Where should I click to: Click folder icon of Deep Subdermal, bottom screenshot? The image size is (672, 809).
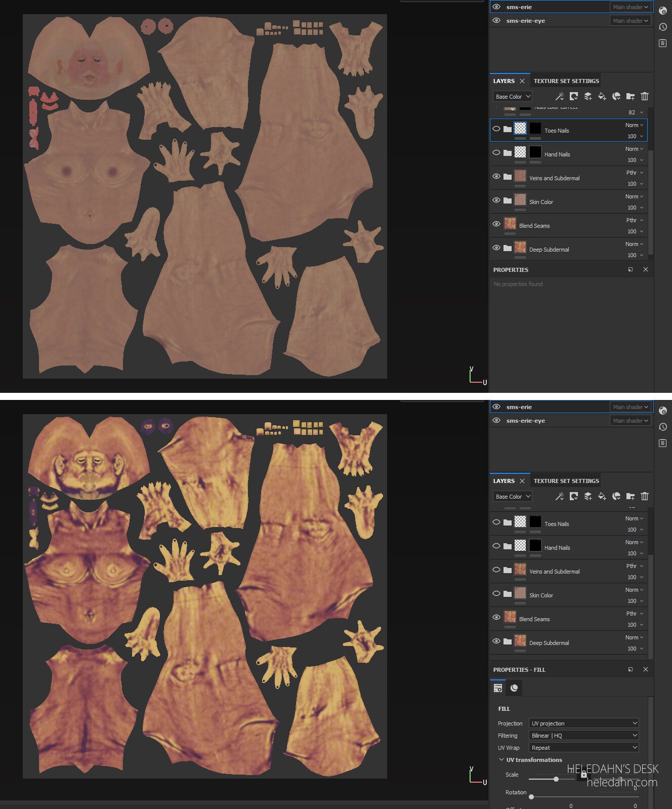(507, 641)
